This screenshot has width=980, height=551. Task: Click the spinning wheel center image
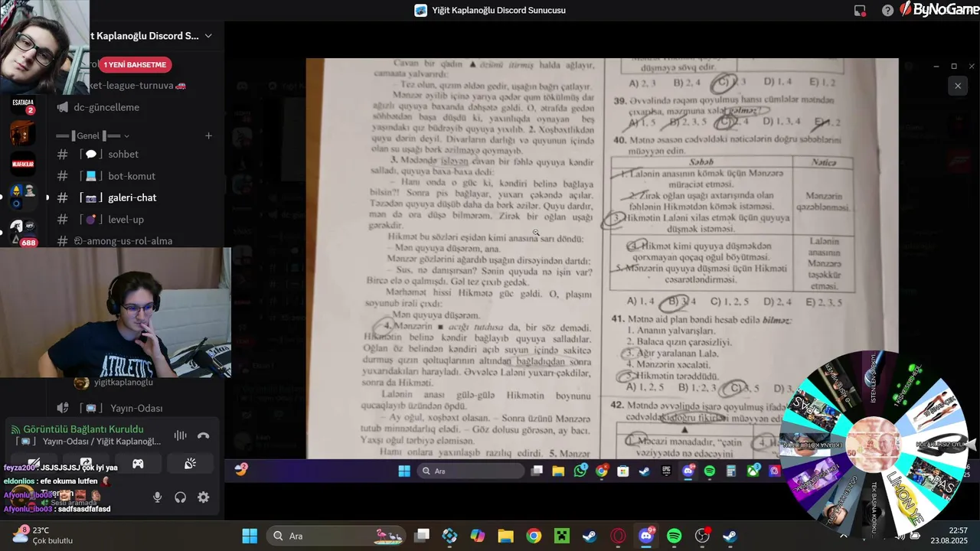coord(874,445)
